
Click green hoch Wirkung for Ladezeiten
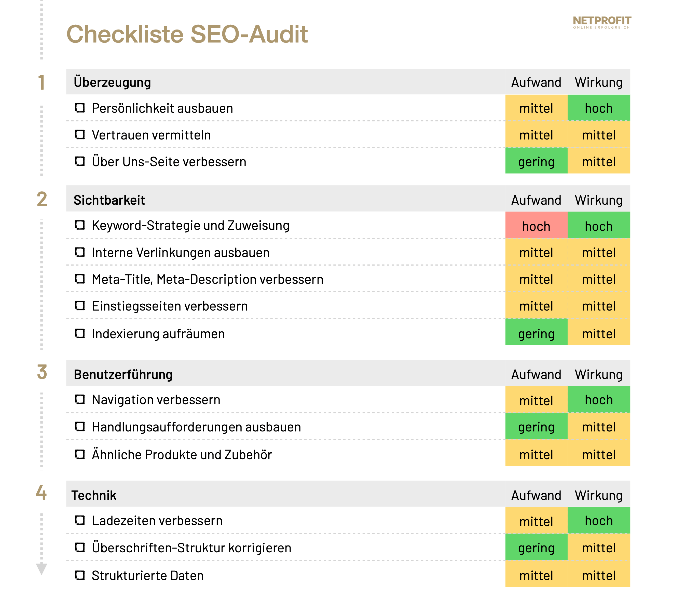tap(598, 521)
